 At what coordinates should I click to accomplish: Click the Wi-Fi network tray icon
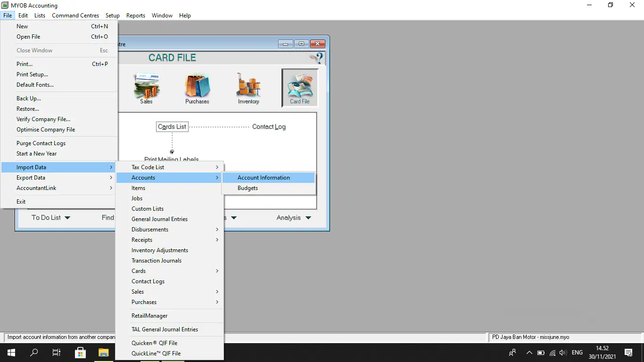[552, 353]
